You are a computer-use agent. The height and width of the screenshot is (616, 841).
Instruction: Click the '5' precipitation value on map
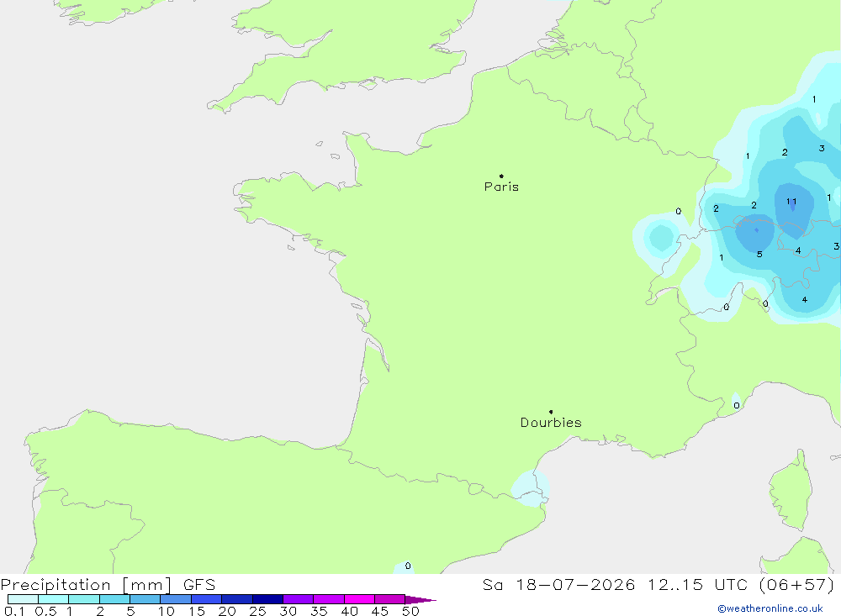[759, 254]
